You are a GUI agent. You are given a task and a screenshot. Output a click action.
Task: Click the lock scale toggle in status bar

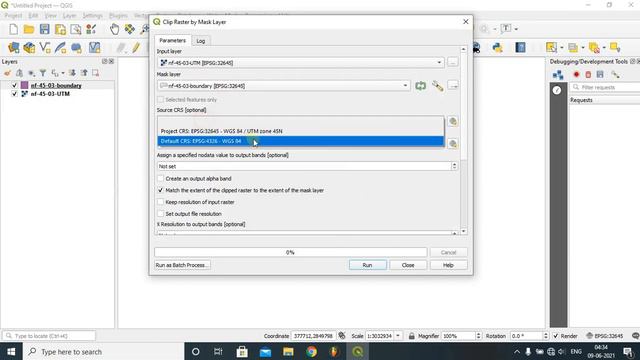tap(411, 336)
